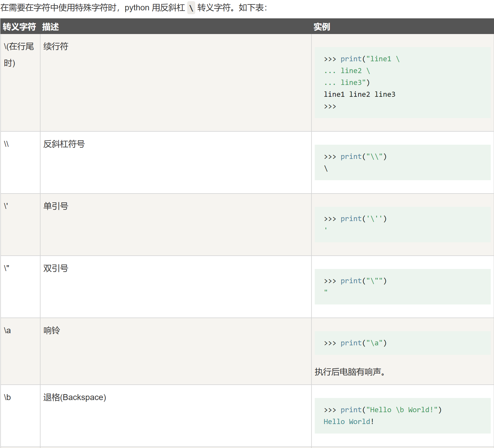Image resolution: width=494 pixels, height=448 pixels.
Task: Click the intro sentence about special characters
Action: [134, 8]
